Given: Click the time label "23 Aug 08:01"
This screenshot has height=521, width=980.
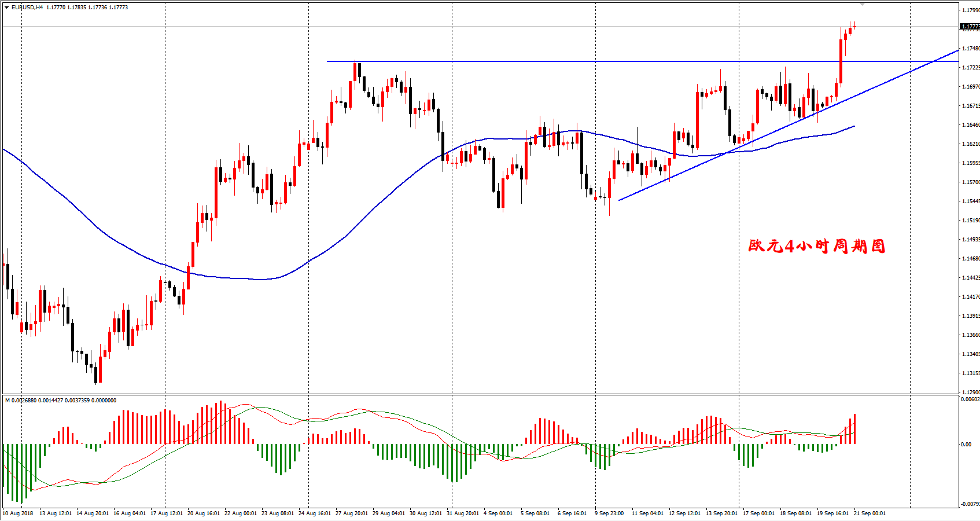Looking at the screenshot, I should point(278,513).
